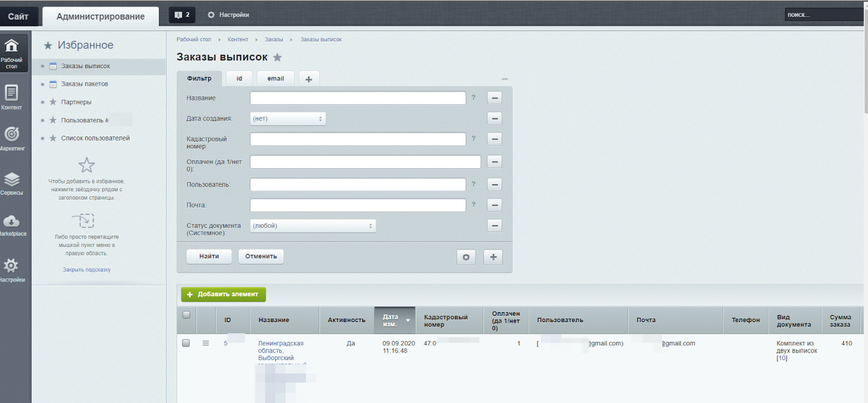Image resolution: width=868 pixels, height=403 pixels.
Task: Open Настройки in top bar
Action: click(228, 15)
